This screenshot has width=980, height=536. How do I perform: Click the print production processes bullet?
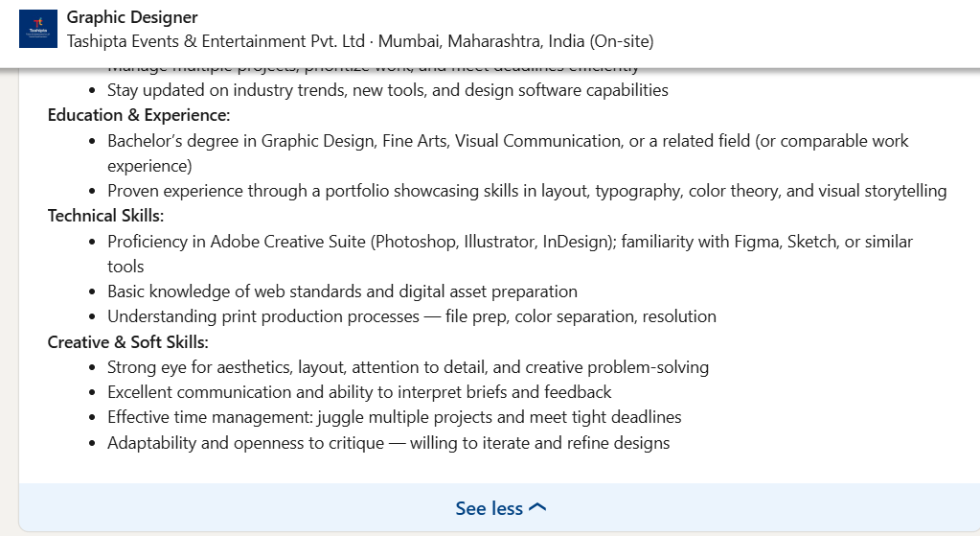411,316
